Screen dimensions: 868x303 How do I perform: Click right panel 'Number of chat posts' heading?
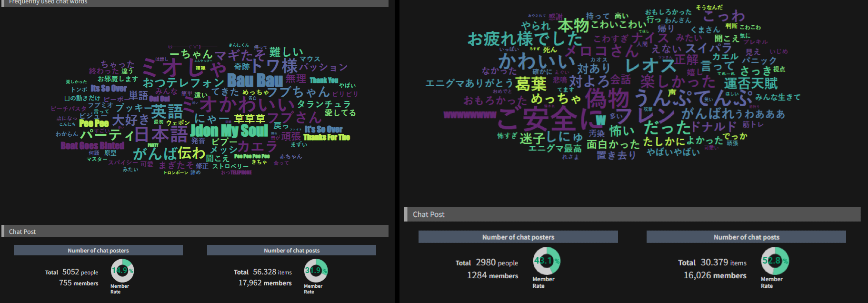[x=746, y=237]
